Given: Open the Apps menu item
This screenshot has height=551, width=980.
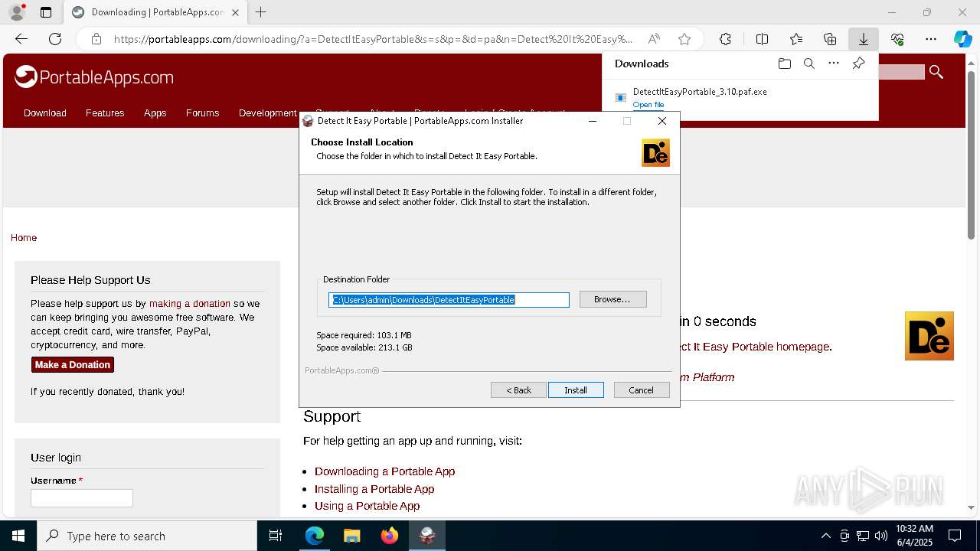Looking at the screenshot, I should click(x=155, y=113).
